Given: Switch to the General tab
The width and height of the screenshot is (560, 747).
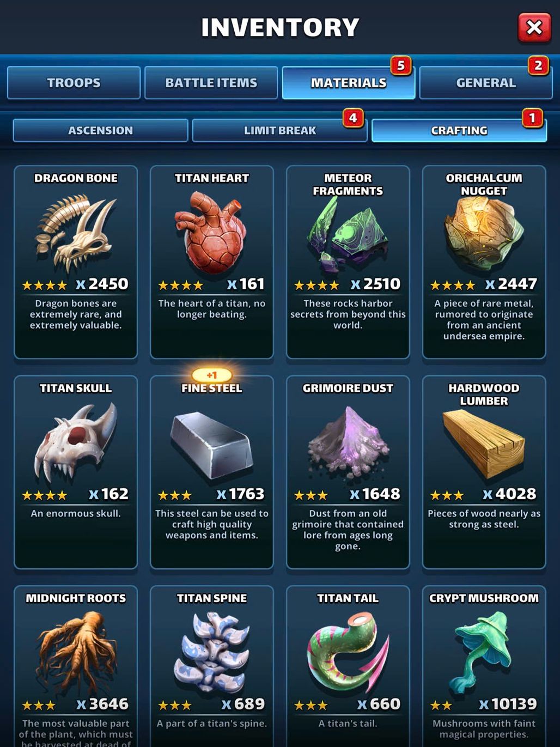Looking at the screenshot, I should [485, 83].
